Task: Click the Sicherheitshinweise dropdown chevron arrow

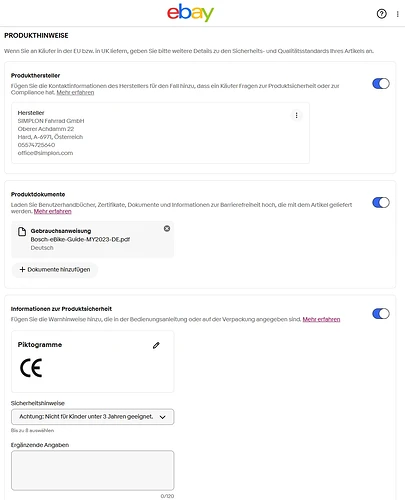Action: point(162,417)
